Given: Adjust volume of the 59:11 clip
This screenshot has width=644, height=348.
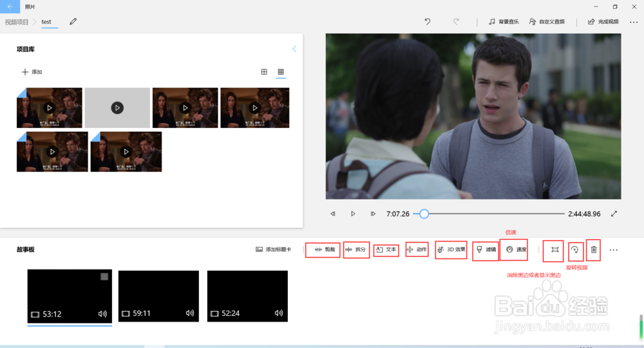Looking at the screenshot, I should coord(190,313).
